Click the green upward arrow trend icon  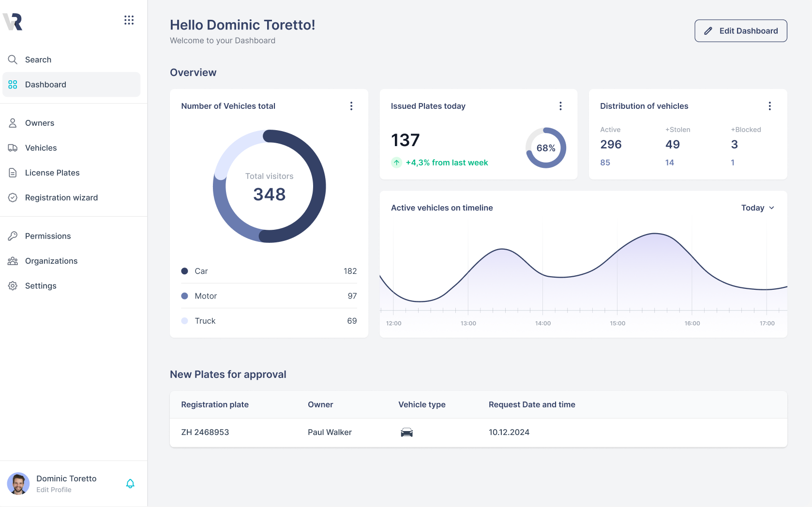point(396,163)
